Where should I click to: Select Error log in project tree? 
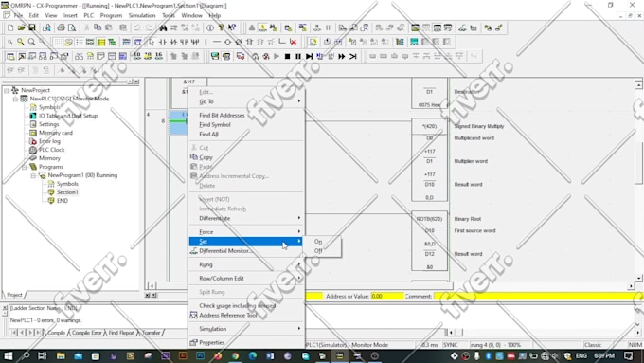[49, 141]
